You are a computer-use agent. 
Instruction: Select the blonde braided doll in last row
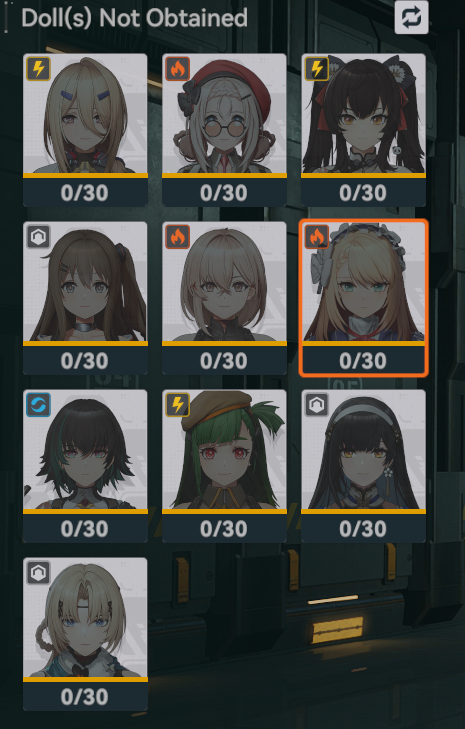pyautogui.click(x=85, y=634)
